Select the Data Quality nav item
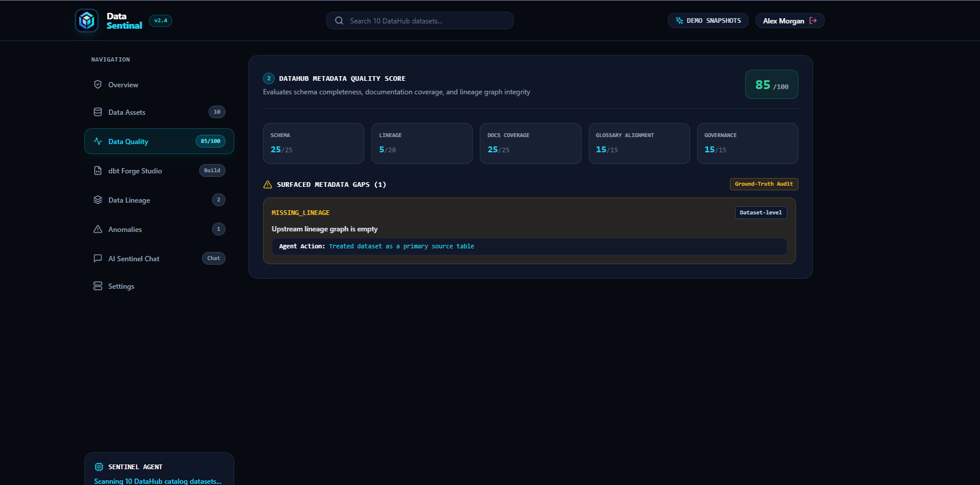Screen dimensions: 980x485 point(159,141)
